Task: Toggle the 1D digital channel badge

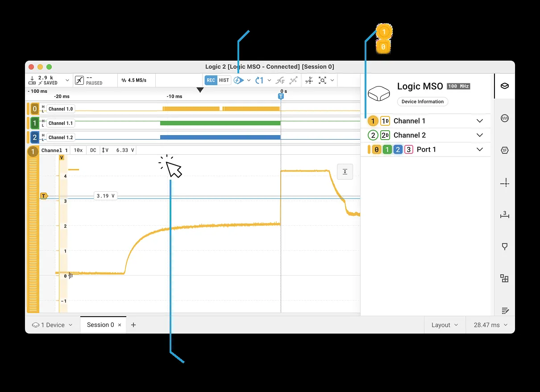Action: click(x=385, y=121)
